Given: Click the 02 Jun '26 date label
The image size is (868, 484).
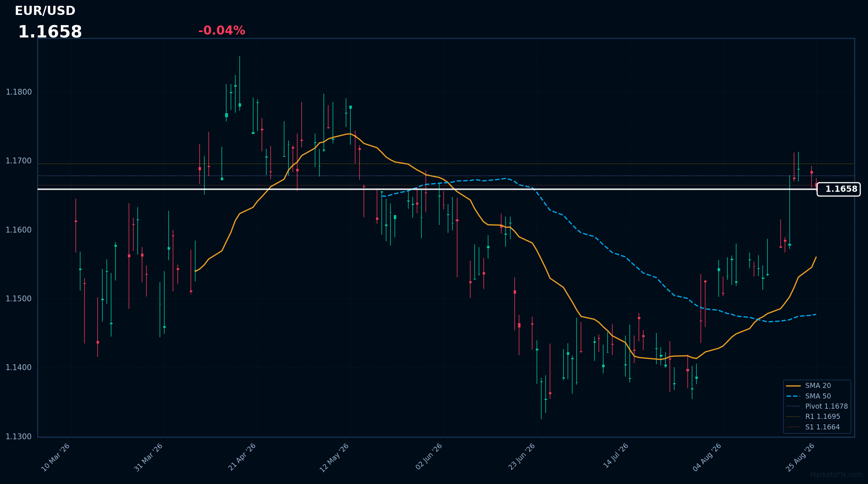Looking at the screenshot, I should pyautogui.click(x=429, y=457).
